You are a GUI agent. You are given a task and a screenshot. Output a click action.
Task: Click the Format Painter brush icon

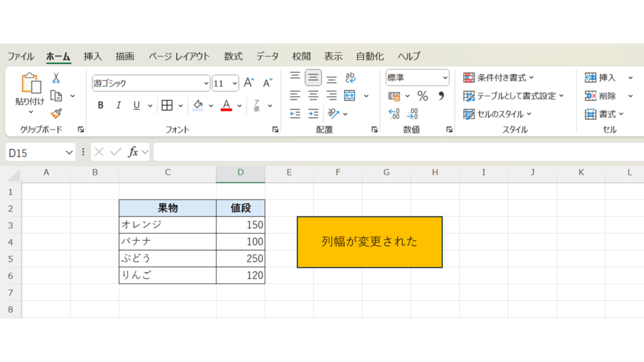[56, 114]
